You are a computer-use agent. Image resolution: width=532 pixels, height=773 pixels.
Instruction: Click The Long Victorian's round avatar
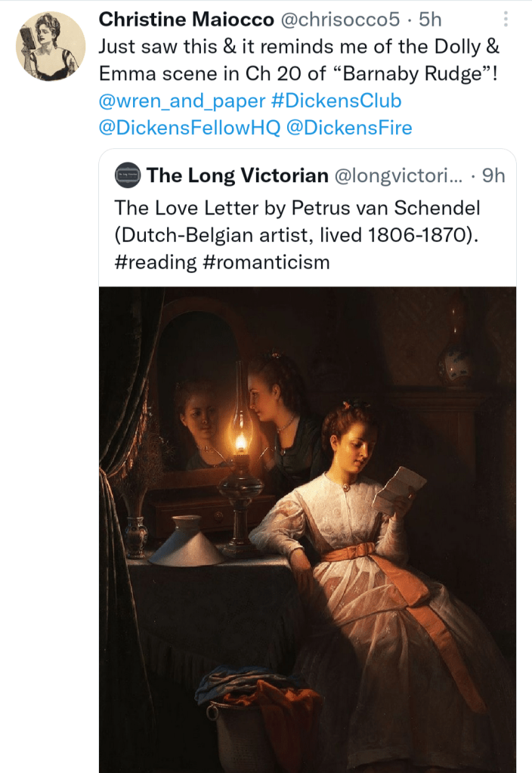(x=128, y=176)
